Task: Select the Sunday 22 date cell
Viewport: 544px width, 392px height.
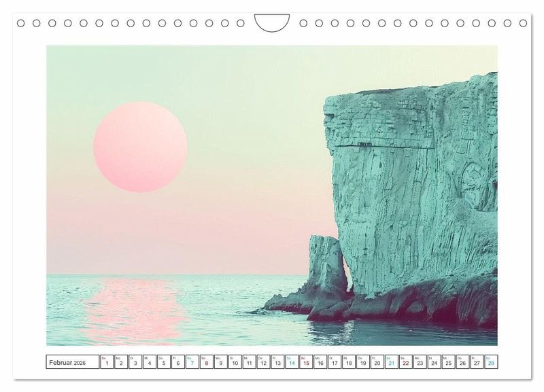Action: 405,361
